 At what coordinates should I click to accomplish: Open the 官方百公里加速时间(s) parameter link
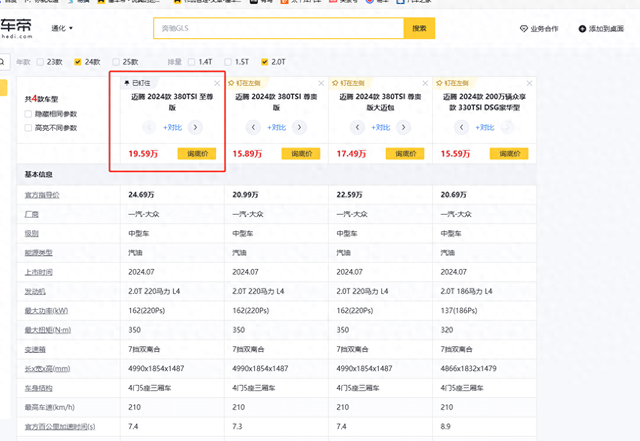tap(60, 427)
